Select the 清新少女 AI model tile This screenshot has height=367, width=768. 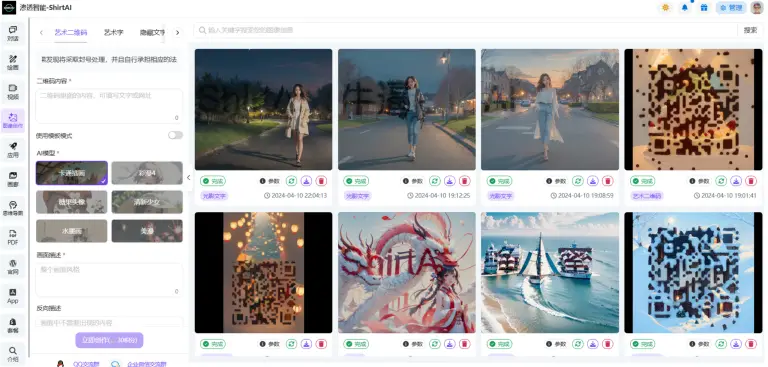(147, 202)
